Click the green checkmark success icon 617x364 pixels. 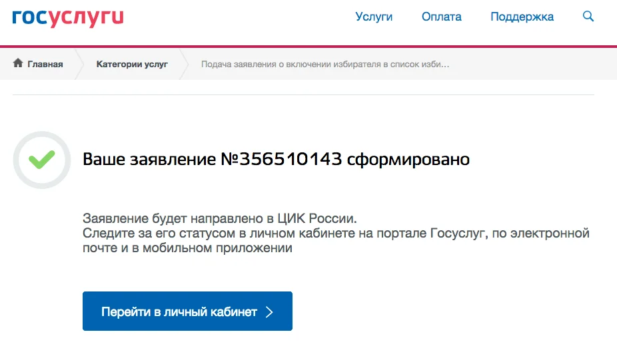point(42,160)
